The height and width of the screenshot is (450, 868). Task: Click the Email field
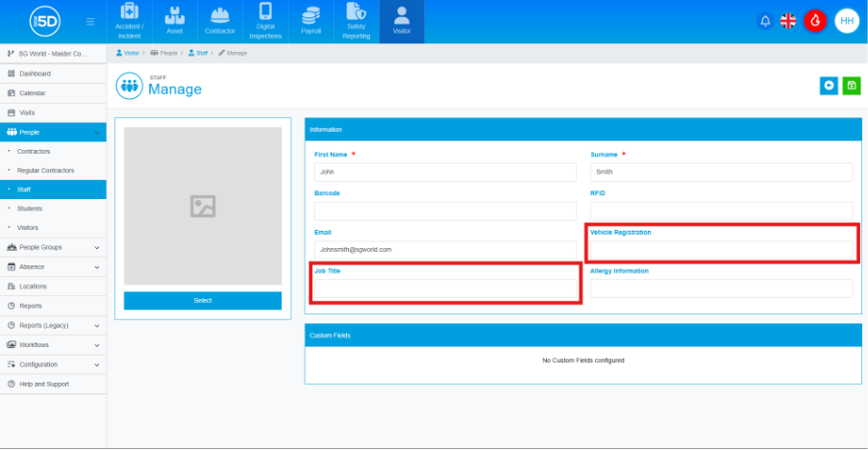coord(445,250)
